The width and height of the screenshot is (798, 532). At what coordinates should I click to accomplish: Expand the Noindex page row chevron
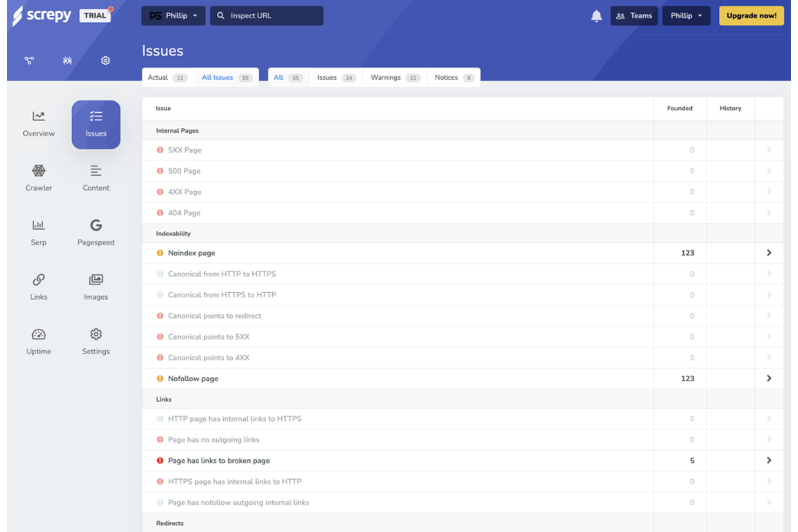pos(769,253)
